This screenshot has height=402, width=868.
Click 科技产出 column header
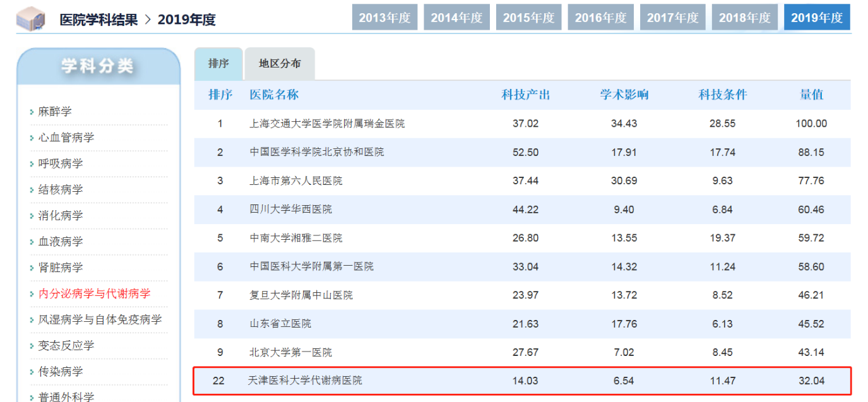pos(526,95)
